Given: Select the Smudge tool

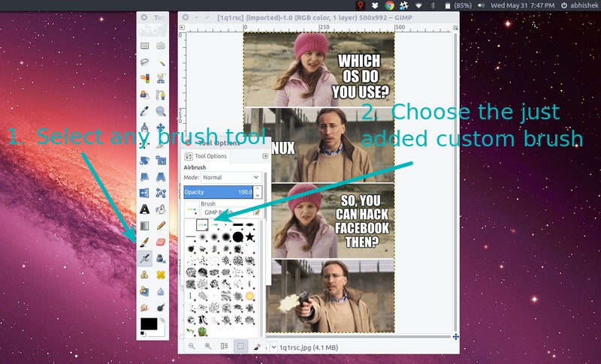Looking at the screenshot, I should pos(144,308).
